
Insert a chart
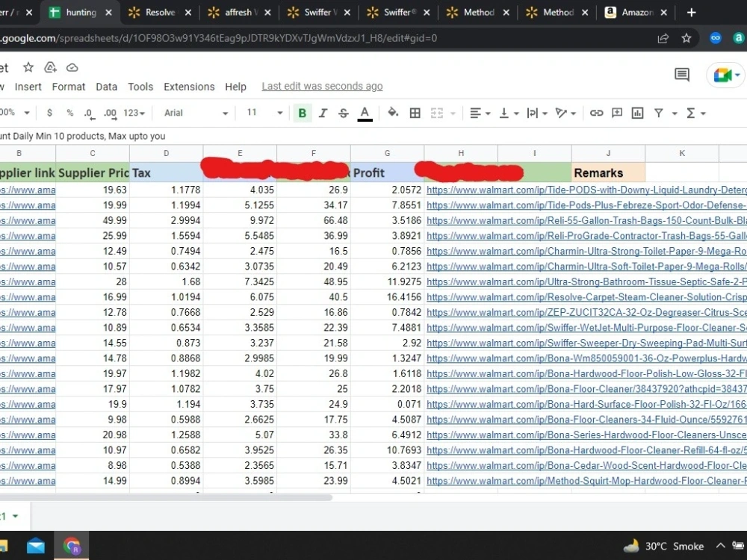tap(637, 113)
